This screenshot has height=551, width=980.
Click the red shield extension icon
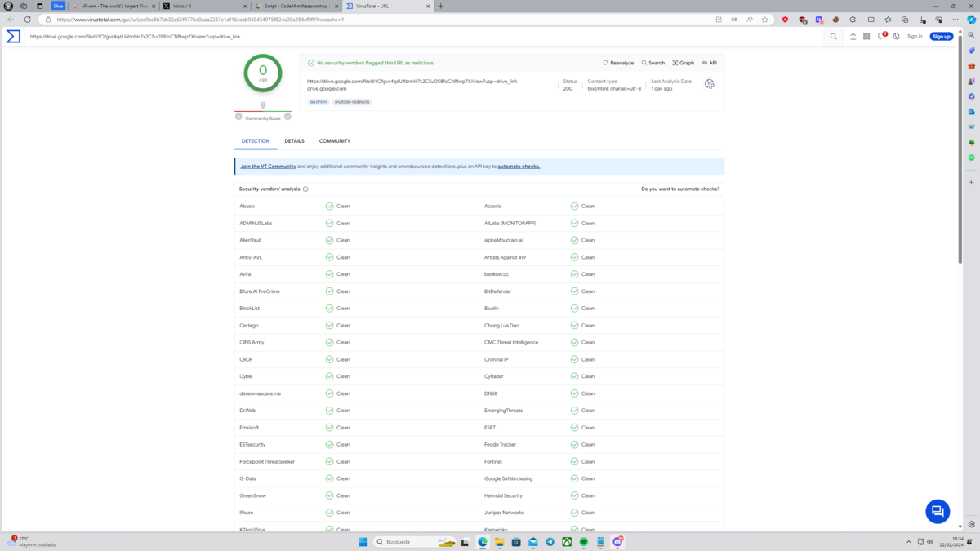click(x=786, y=20)
